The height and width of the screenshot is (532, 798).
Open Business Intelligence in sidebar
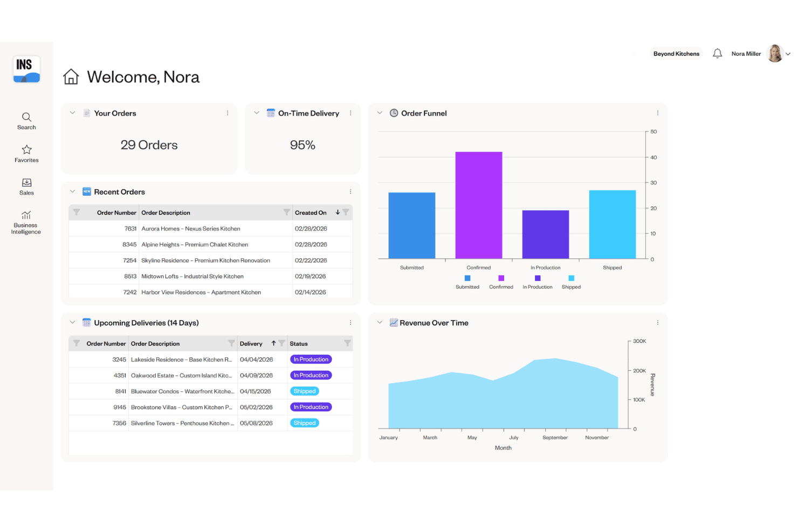click(x=26, y=223)
